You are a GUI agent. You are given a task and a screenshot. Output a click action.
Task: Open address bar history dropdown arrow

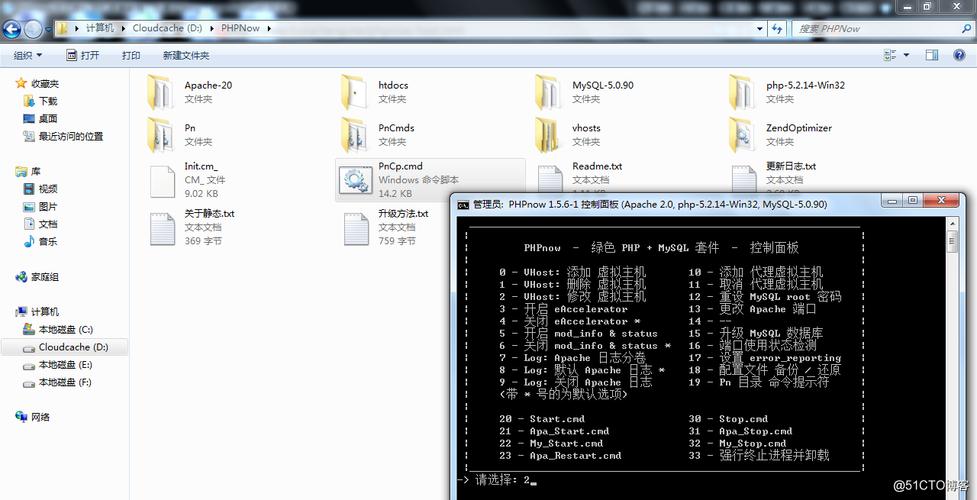(760, 28)
